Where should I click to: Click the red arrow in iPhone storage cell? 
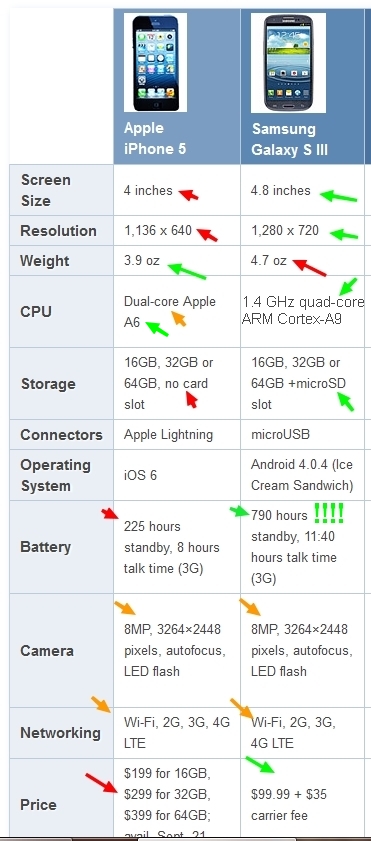[x=191, y=400]
